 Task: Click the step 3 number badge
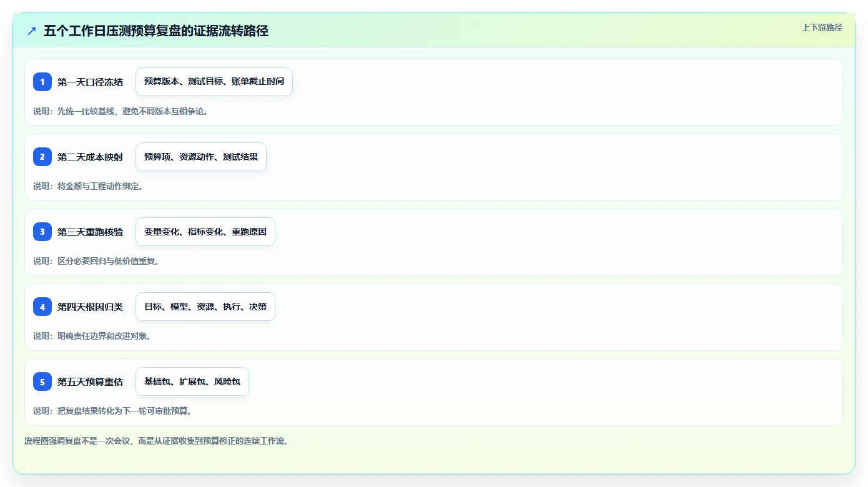click(42, 232)
